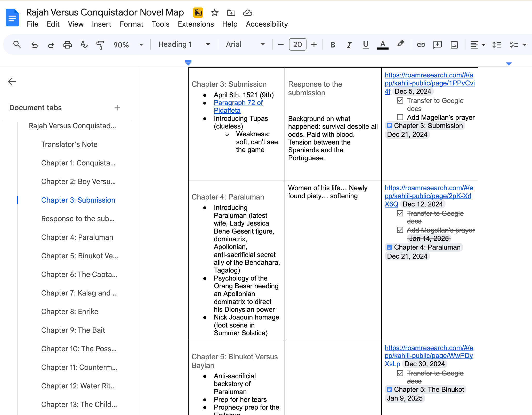Viewport: 532px width, 415px height.
Task: Print the document using printer icon
Action: (67, 45)
